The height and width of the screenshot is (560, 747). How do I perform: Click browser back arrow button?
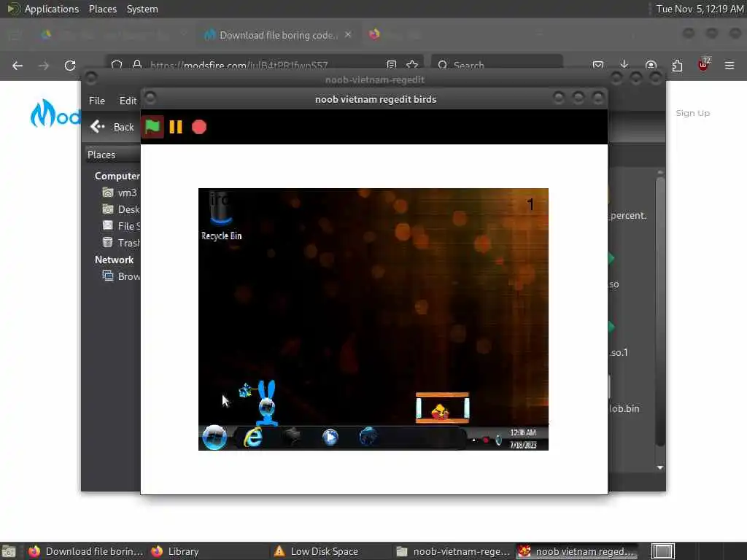click(x=18, y=65)
